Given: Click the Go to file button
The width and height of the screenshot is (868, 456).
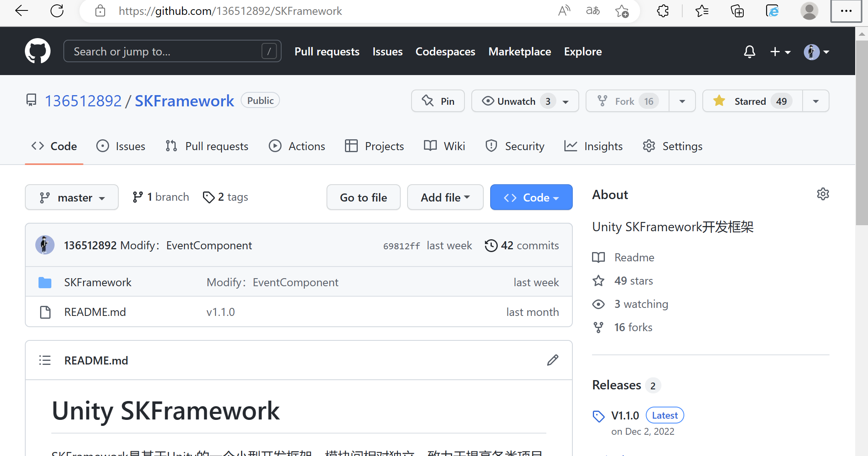Looking at the screenshot, I should [x=363, y=197].
